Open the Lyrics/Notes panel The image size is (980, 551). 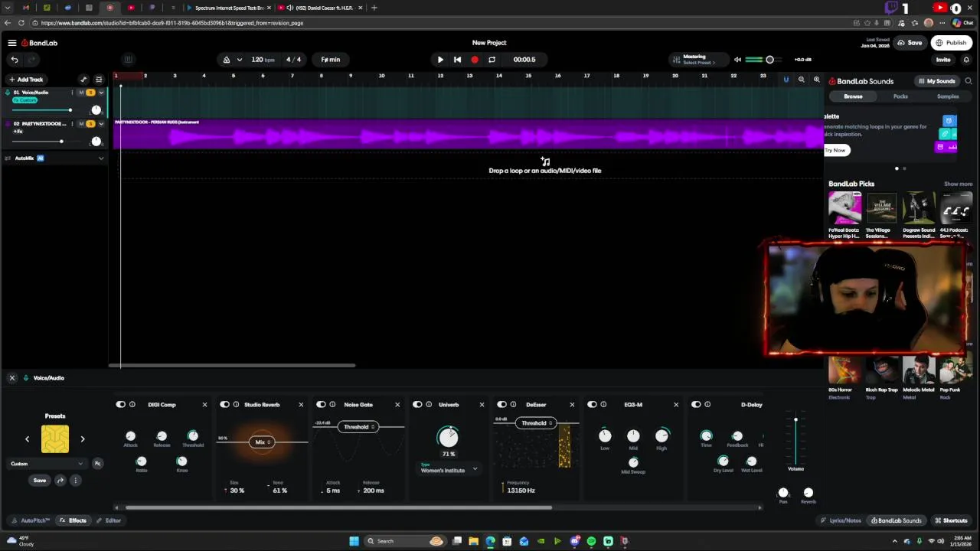(841, 520)
